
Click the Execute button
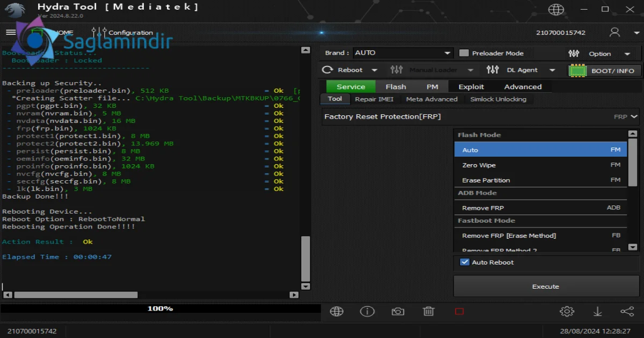pos(546,286)
